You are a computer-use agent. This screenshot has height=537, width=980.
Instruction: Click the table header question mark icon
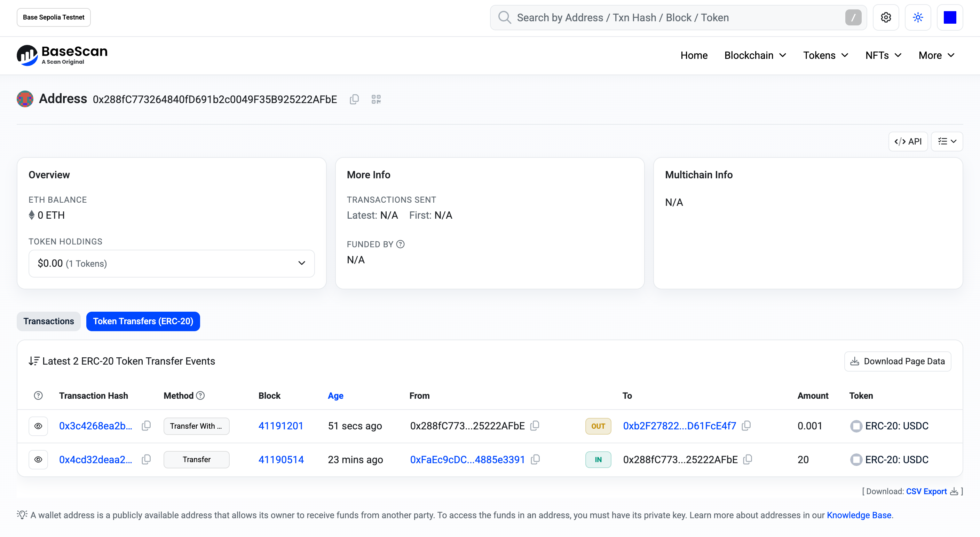(x=38, y=395)
